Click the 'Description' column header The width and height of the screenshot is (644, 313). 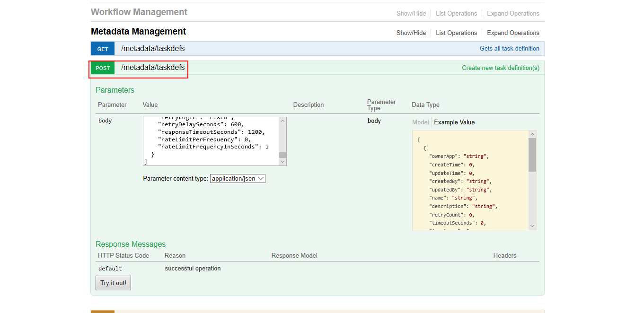pos(309,105)
